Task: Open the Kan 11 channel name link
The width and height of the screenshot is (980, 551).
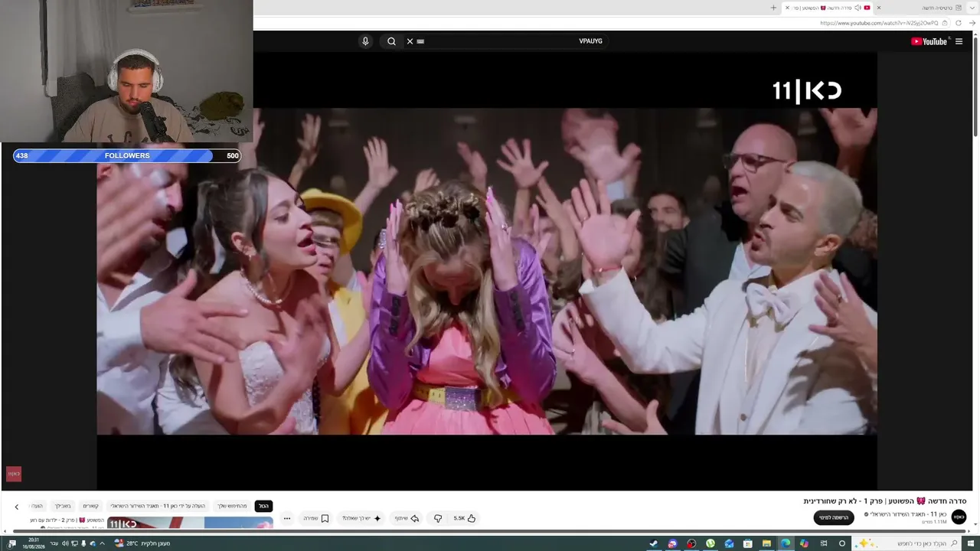Action: [x=909, y=514]
